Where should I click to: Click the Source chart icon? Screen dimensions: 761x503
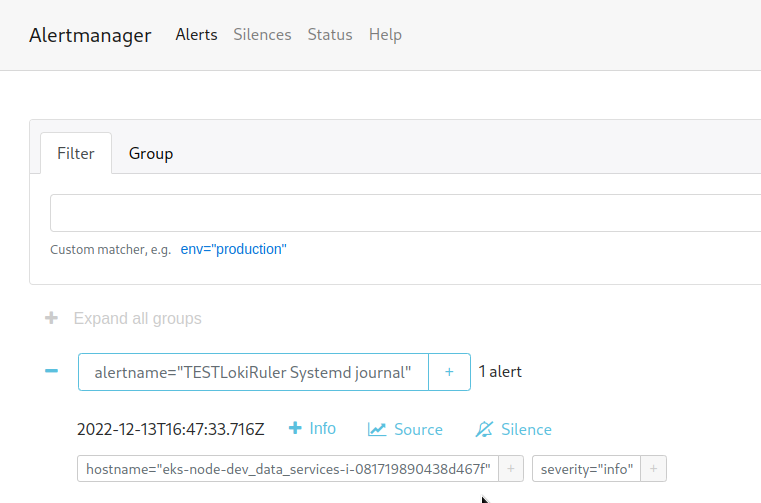click(x=377, y=429)
